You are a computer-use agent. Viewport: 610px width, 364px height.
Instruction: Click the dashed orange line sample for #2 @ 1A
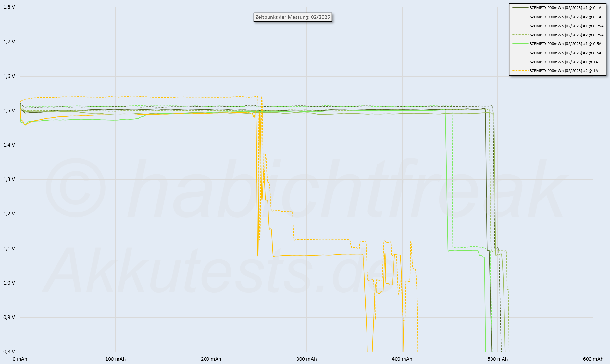click(x=520, y=71)
